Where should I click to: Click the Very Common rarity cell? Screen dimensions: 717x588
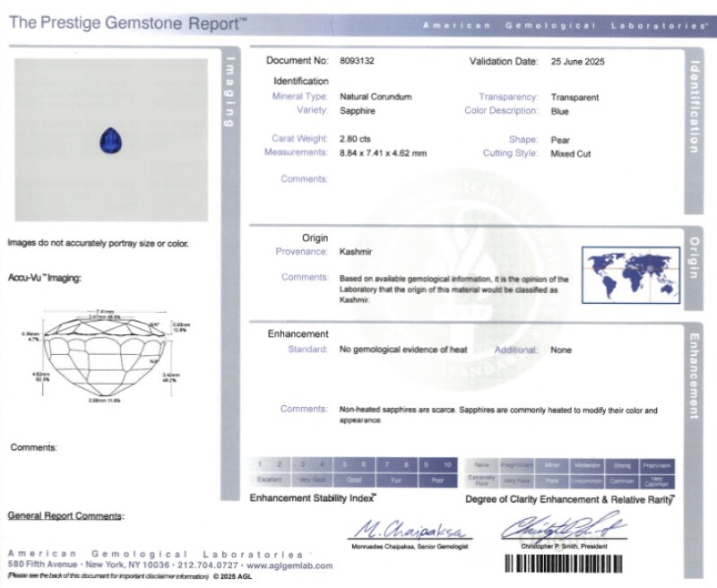(x=657, y=480)
